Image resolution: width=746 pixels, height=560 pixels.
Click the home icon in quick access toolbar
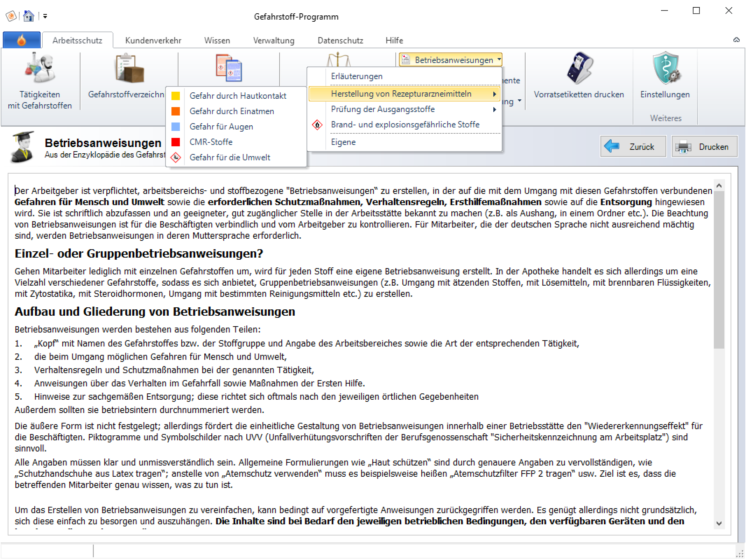(29, 16)
